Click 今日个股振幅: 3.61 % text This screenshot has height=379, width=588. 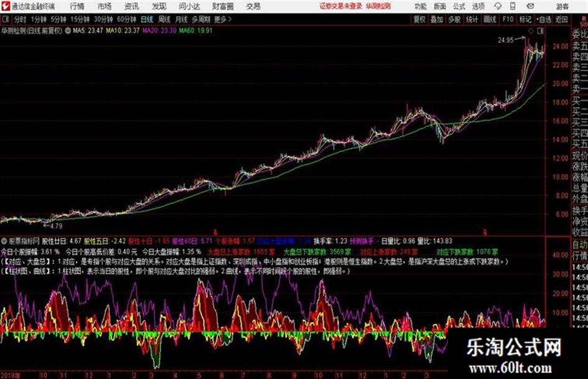click(30, 252)
